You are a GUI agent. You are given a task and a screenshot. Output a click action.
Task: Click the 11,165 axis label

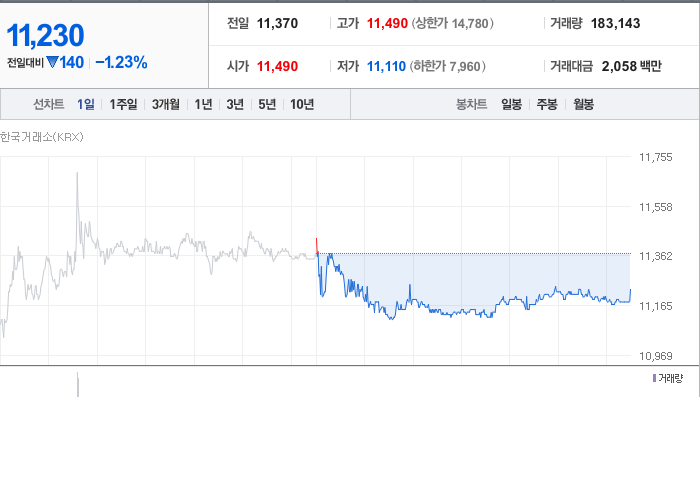click(x=656, y=306)
